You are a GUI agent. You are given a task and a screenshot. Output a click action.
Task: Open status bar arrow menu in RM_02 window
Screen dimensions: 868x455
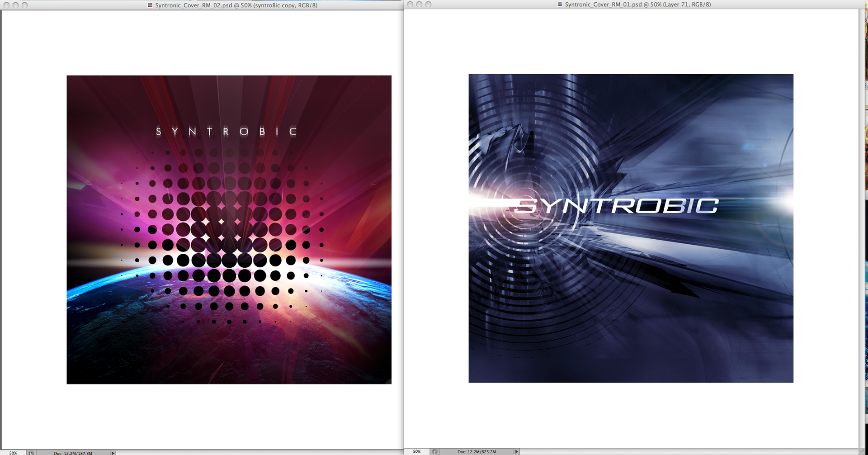click(113, 452)
